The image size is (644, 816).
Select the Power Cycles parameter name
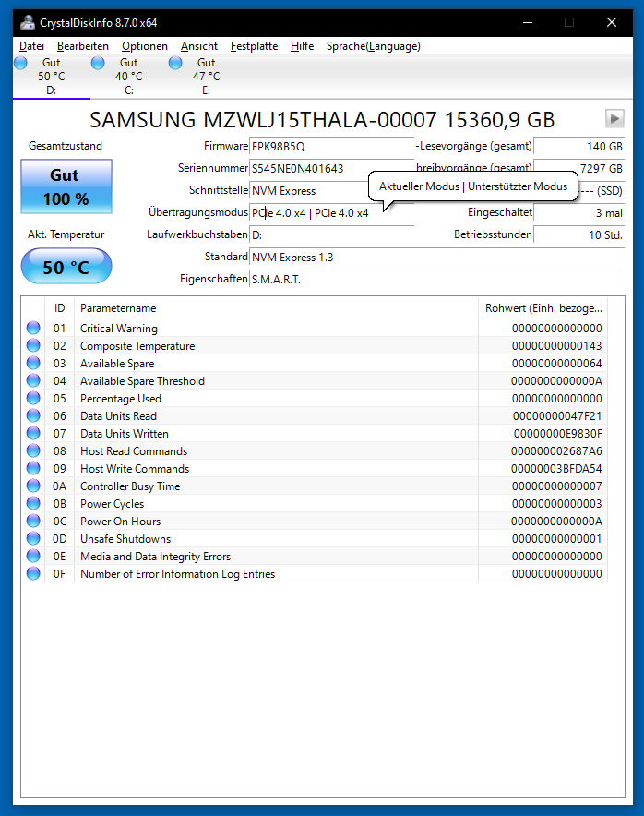[112, 504]
